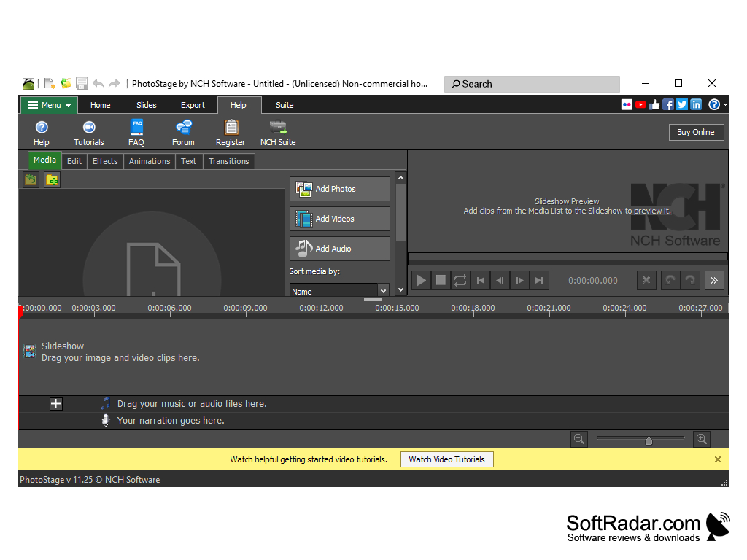Toggle loop playback in preview controls
Viewport: 747px width, 560px height.
(460, 281)
